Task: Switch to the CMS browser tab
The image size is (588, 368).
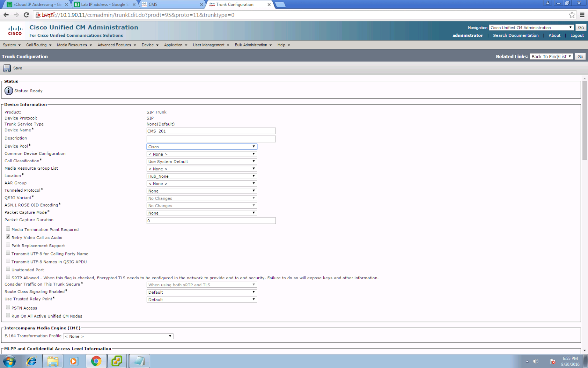Action: [165, 4]
